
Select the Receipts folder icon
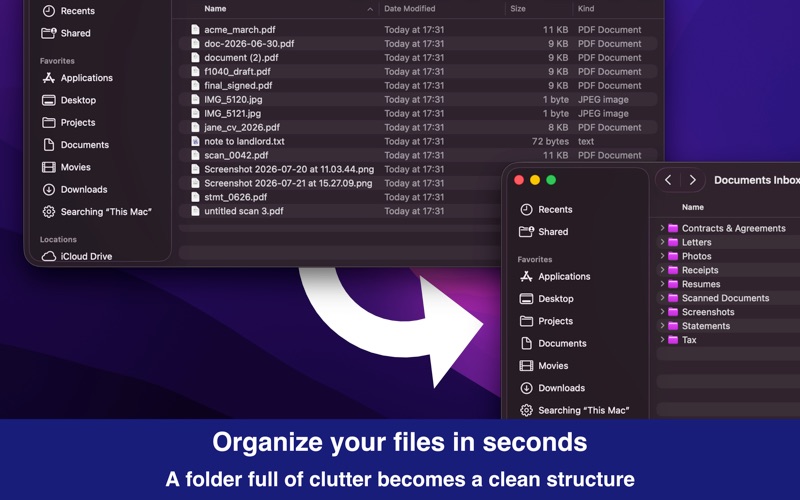coord(673,270)
